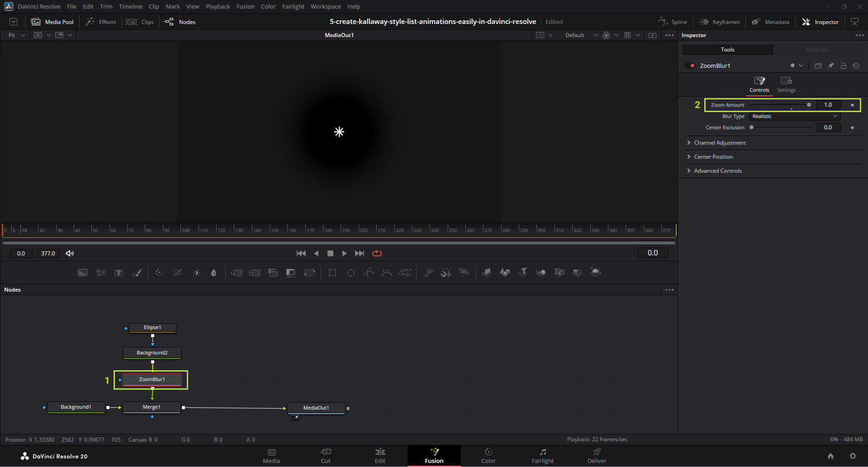Toggle the loop playback button
Viewport: 868px width, 467px height.
[377, 254]
